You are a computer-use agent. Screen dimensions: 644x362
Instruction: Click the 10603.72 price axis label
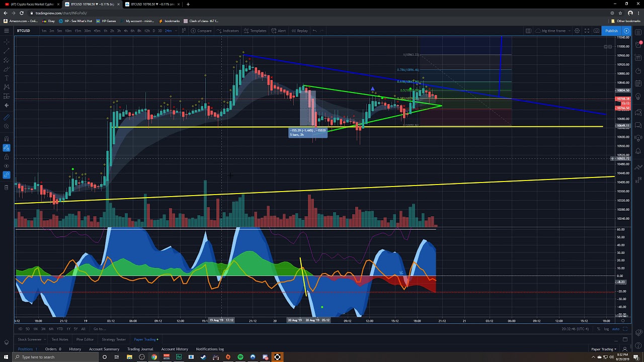[x=623, y=158]
